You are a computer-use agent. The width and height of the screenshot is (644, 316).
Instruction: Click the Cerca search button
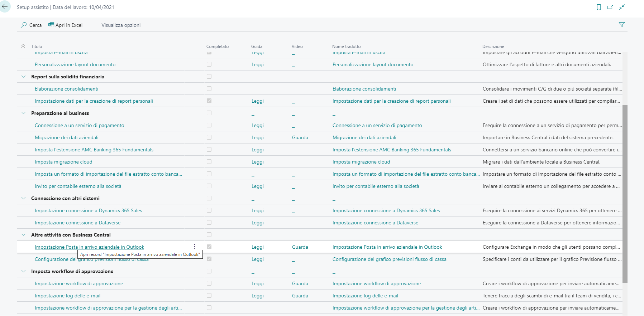[x=31, y=25]
